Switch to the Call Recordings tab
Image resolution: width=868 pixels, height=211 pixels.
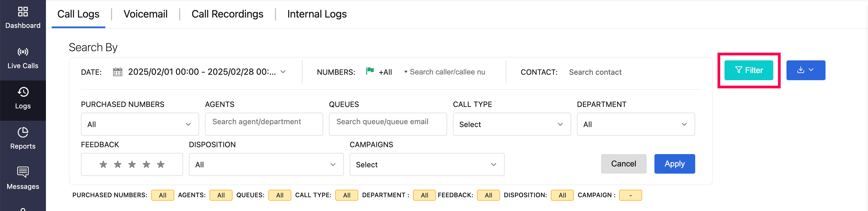point(227,14)
